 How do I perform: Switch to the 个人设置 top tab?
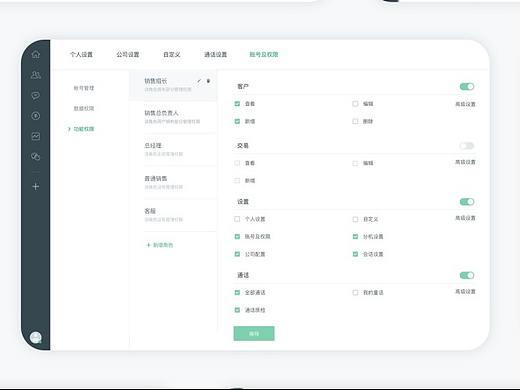tap(81, 54)
